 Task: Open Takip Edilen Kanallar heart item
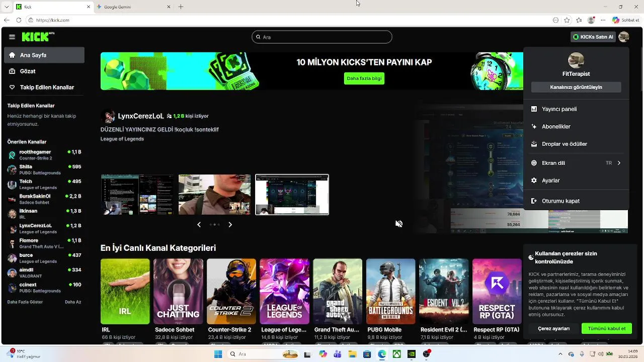pyautogui.click(x=44, y=87)
